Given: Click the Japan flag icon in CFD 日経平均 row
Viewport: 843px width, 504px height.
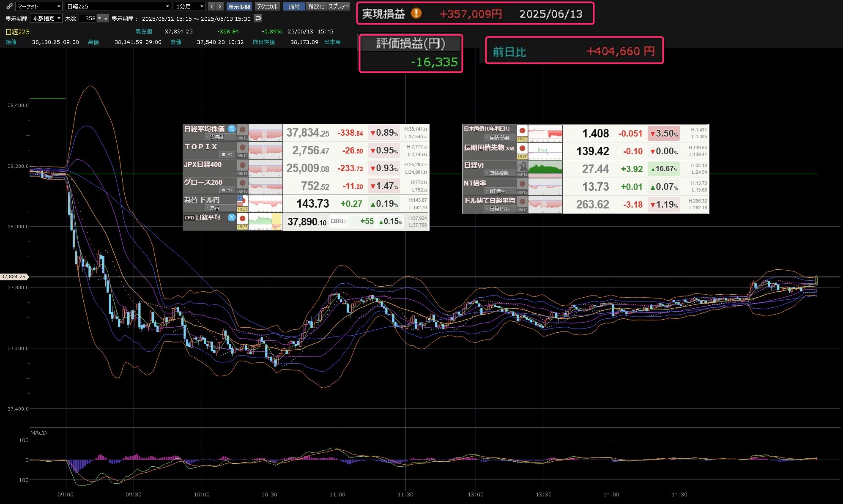Looking at the screenshot, I should pyautogui.click(x=243, y=219).
